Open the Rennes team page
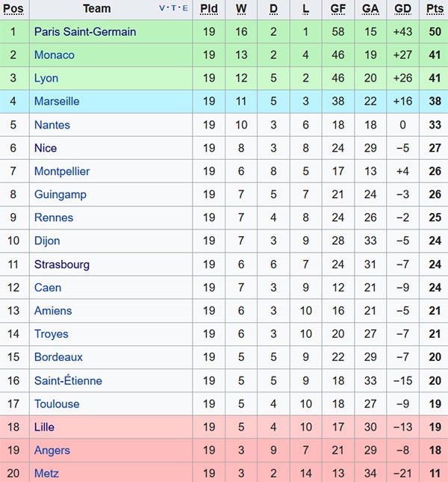 tap(54, 217)
